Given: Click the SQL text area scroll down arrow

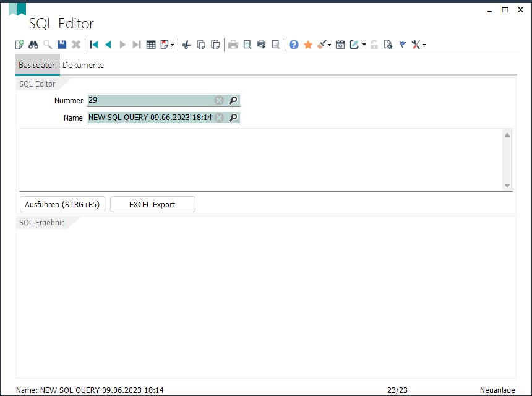Looking at the screenshot, I should click(507, 185).
